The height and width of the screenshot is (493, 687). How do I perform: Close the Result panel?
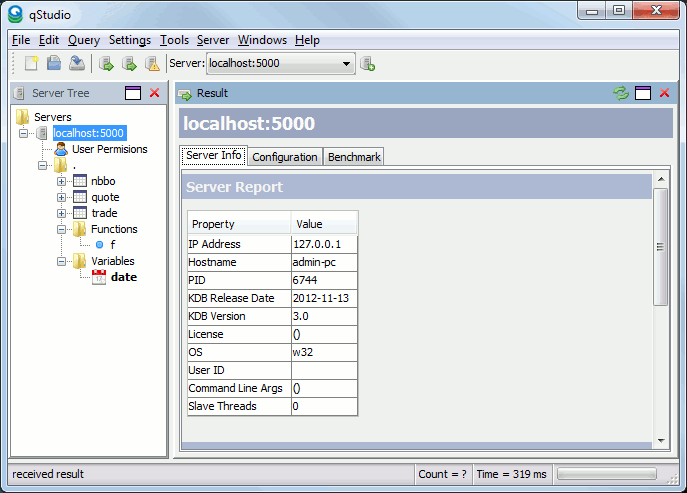click(665, 93)
